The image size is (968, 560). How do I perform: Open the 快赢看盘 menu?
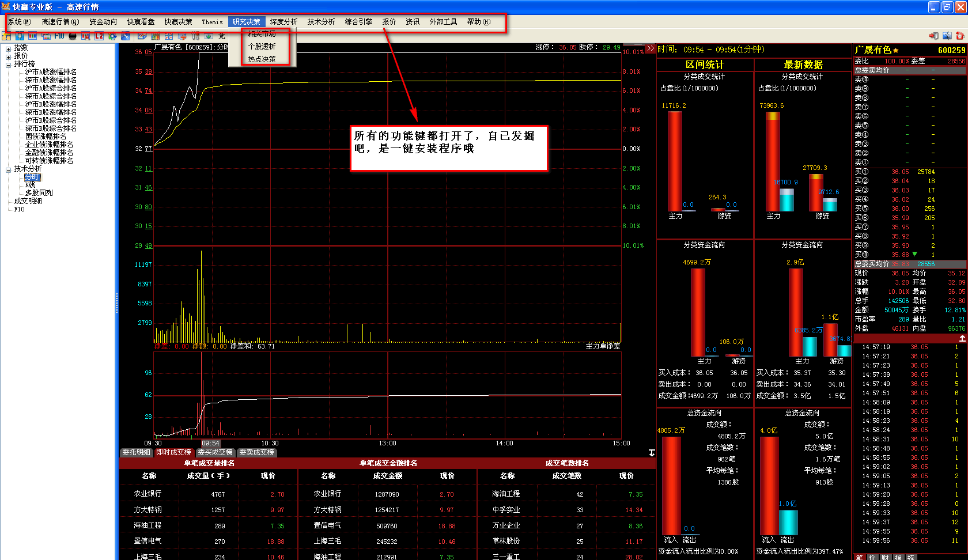click(141, 22)
